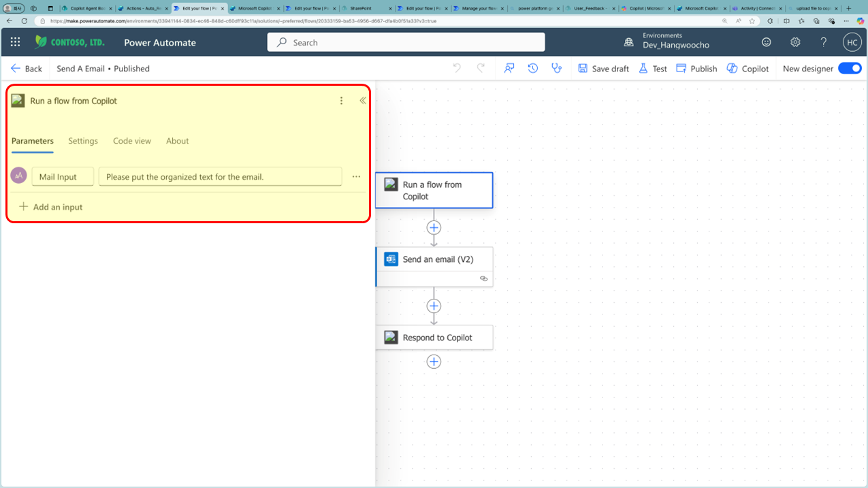The image size is (868, 488).
Task: Publish the flow
Action: point(696,69)
